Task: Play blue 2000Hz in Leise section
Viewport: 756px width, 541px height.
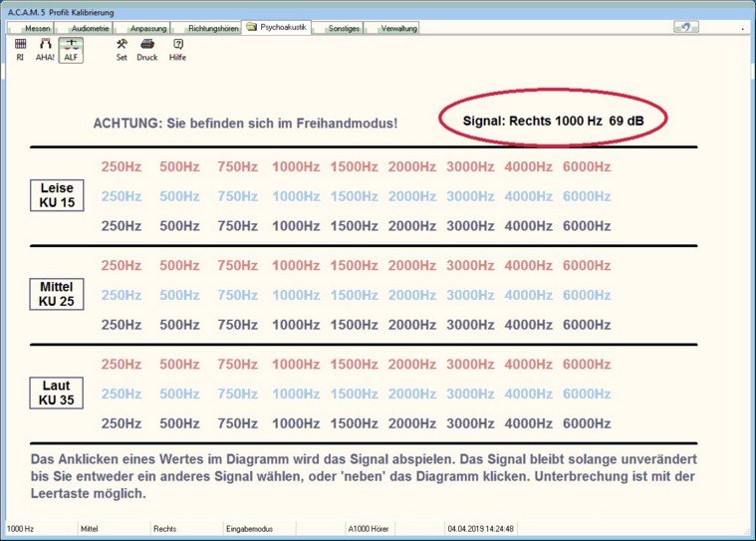Action: pos(412,196)
